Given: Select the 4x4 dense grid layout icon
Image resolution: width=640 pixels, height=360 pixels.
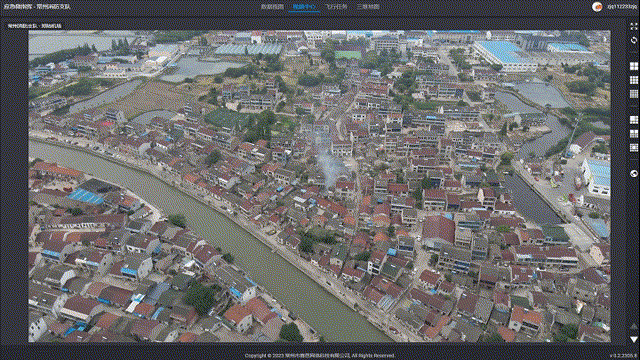Looking at the screenshot, I should pyautogui.click(x=633, y=94).
